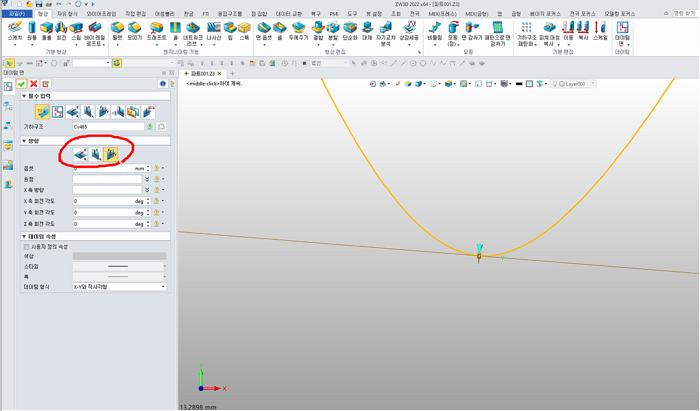Image resolution: width=700 pixels, height=411 pixels.
Task: Click the undo arrow in quick access bar
Action: click(x=58, y=4)
